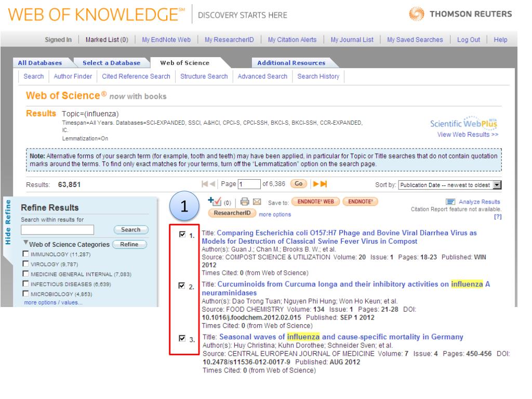
Task: Save to EndNote button
Action: [x=361, y=202]
